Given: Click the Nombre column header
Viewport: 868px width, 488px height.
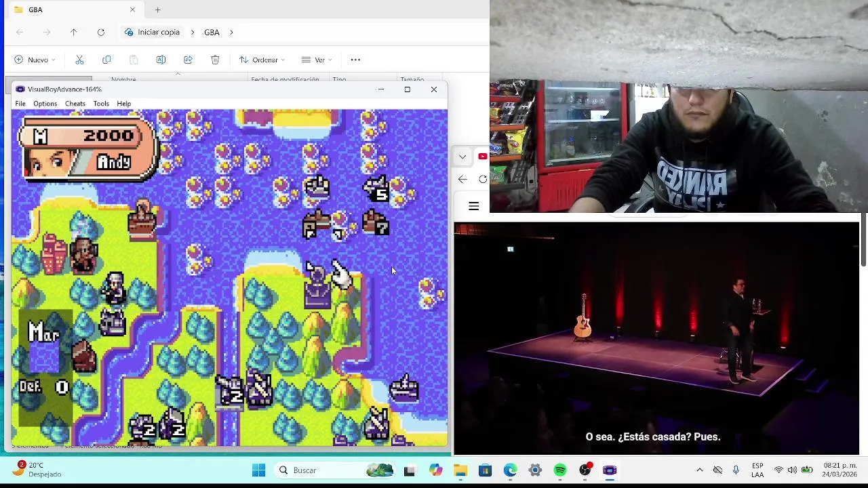Looking at the screenshot, I should tap(123, 80).
